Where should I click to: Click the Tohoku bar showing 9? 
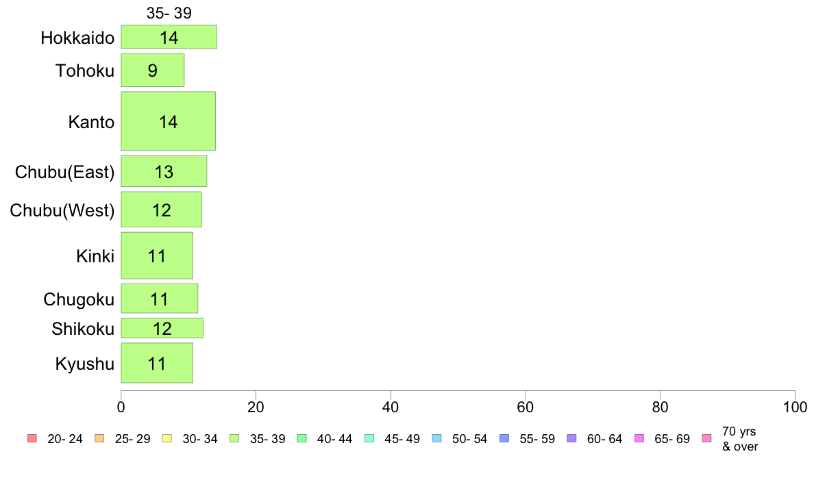point(153,70)
